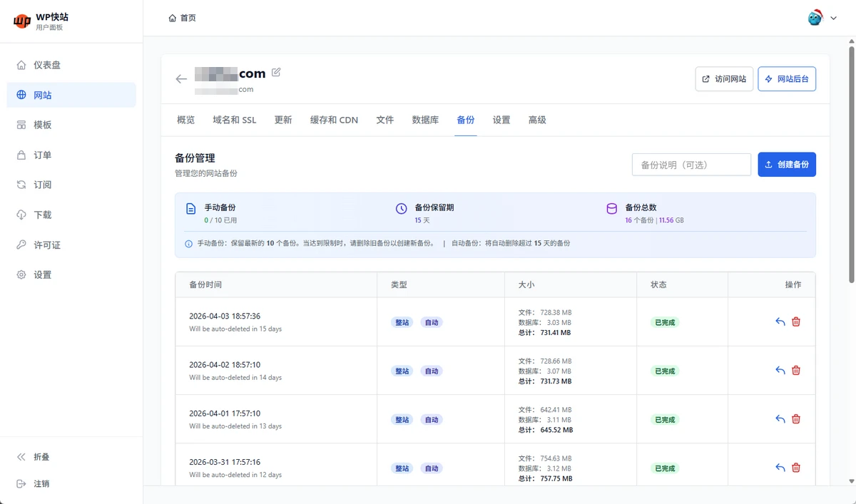
Task: Open the 数据库 tab
Action: (425, 120)
